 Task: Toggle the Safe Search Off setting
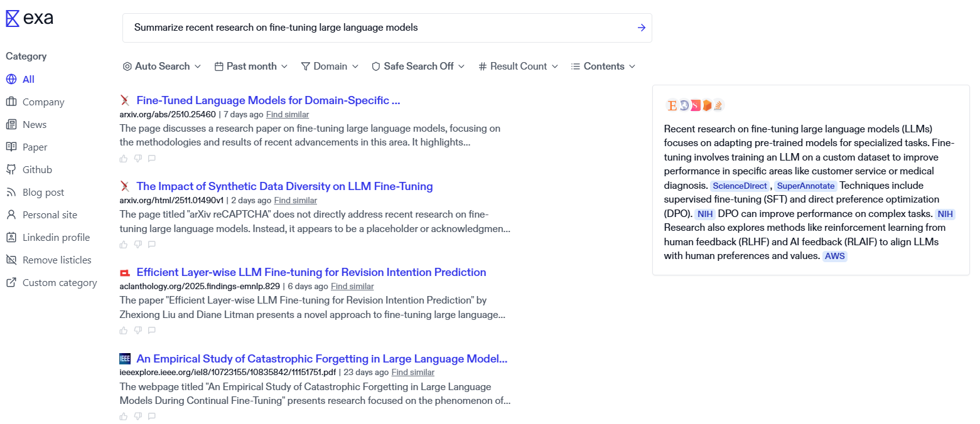click(x=417, y=66)
